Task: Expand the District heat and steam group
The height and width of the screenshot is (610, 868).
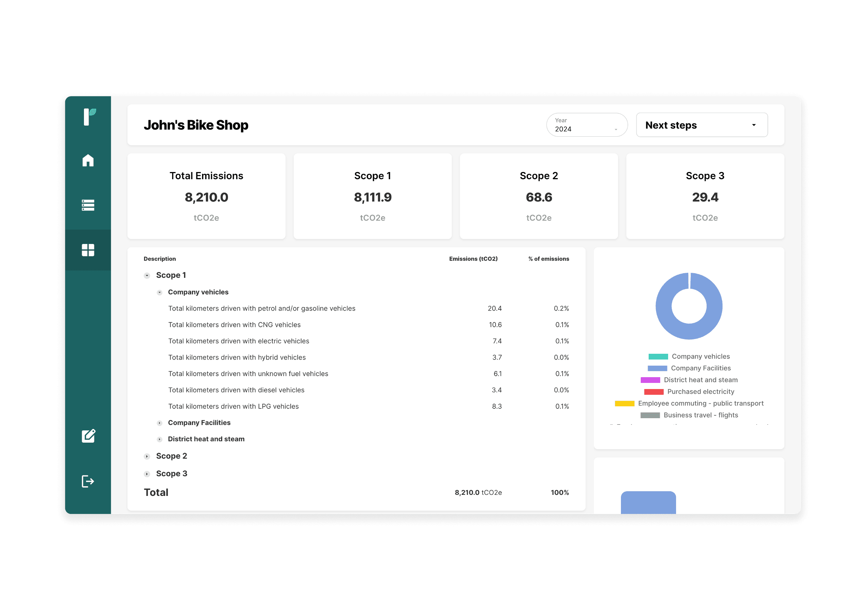Action: pos(160,439)
